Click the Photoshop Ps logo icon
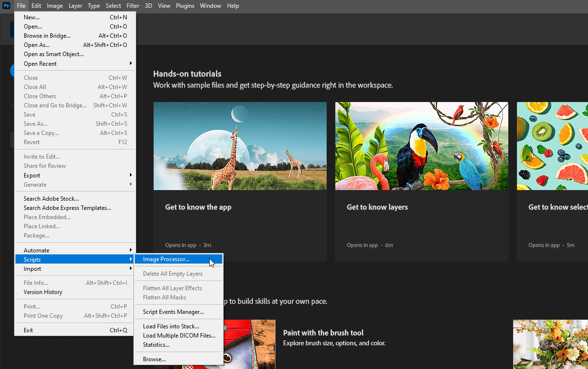Screen dimensions: 588x369 click(x=7, y=6)
